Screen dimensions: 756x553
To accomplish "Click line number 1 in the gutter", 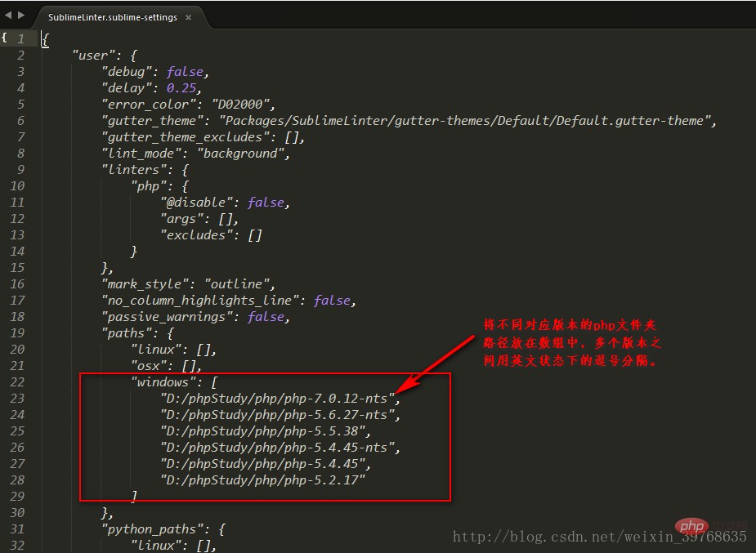I will [20, 38].
